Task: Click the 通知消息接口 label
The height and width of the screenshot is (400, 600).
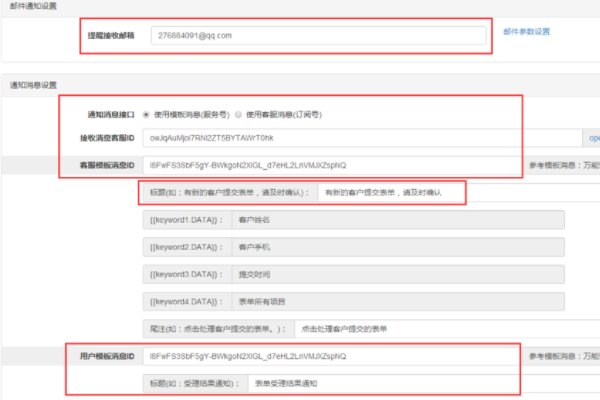Action: [111, 114]
